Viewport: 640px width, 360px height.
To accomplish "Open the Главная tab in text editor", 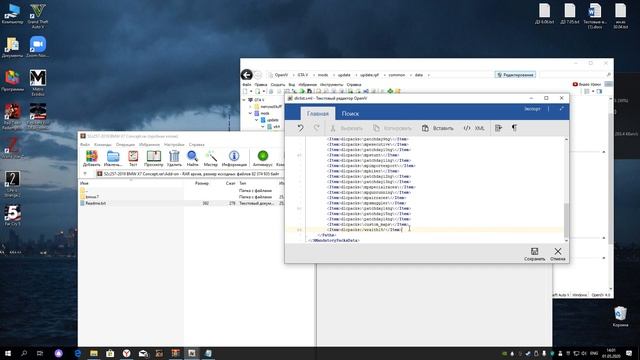I will (318, 113).
